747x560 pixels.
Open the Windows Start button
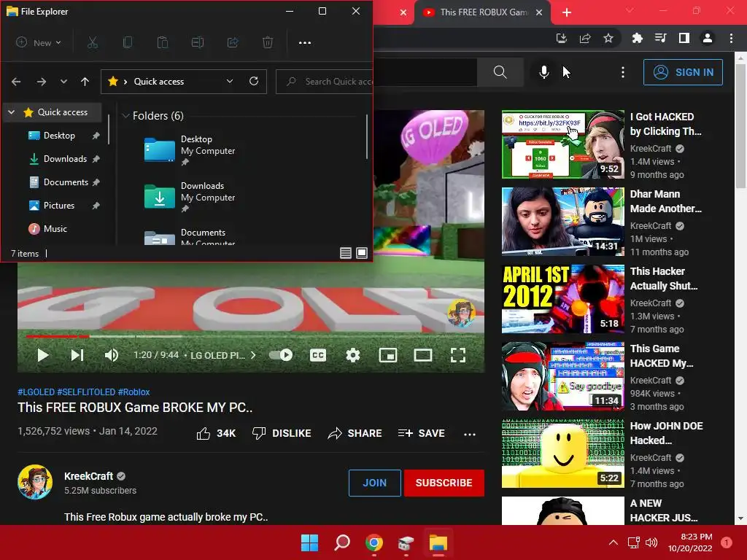pos(309,542)
